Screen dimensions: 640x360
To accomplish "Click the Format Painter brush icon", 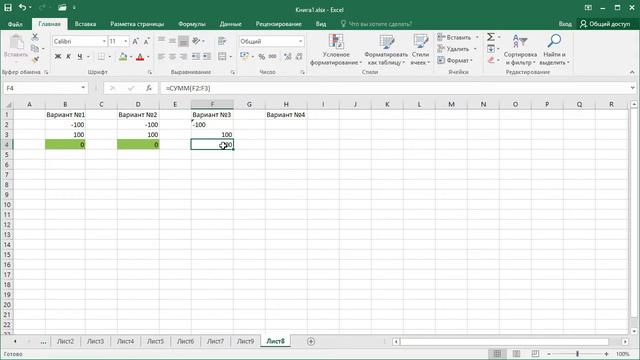I will [35, 60].
